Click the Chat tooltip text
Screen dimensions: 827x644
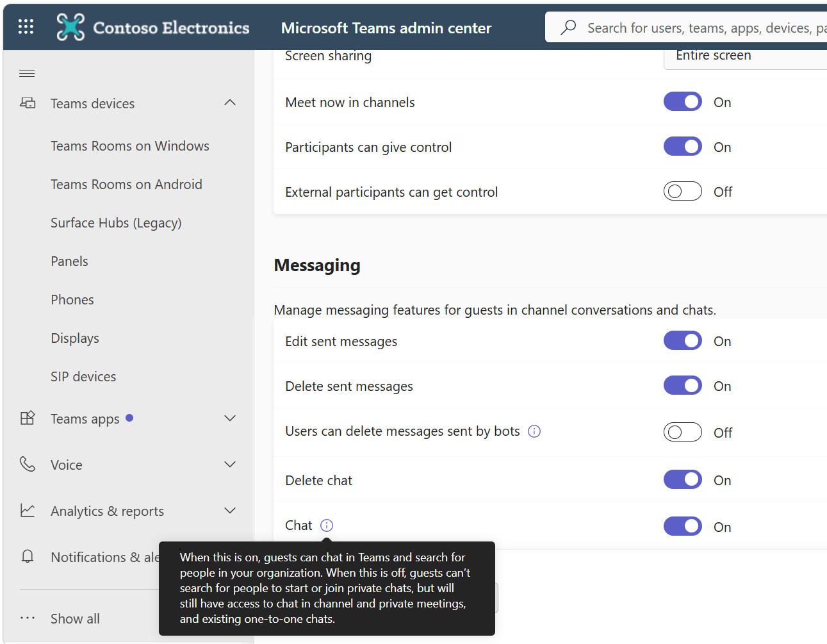(325, 588)
